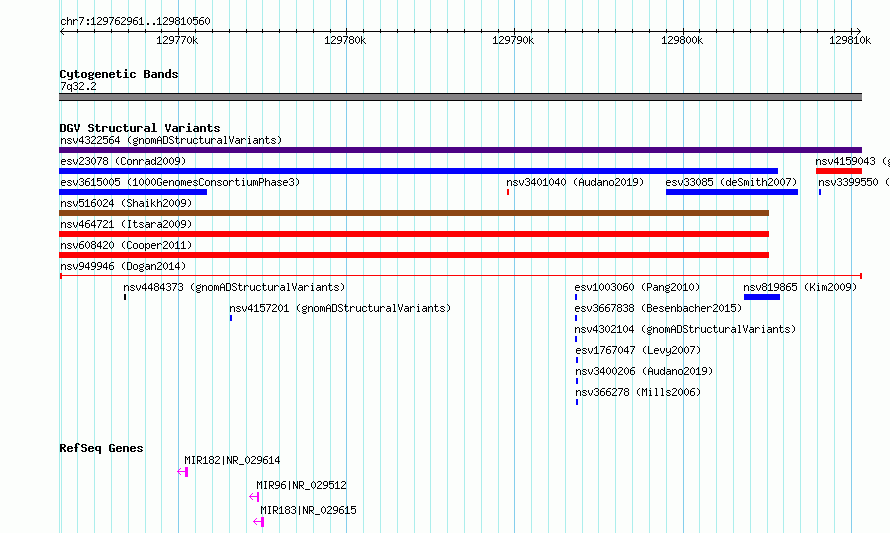This screenshot has width=890, height=533.
Task: Click the 129770k ruler label
Action: click(x=177, y=40)
